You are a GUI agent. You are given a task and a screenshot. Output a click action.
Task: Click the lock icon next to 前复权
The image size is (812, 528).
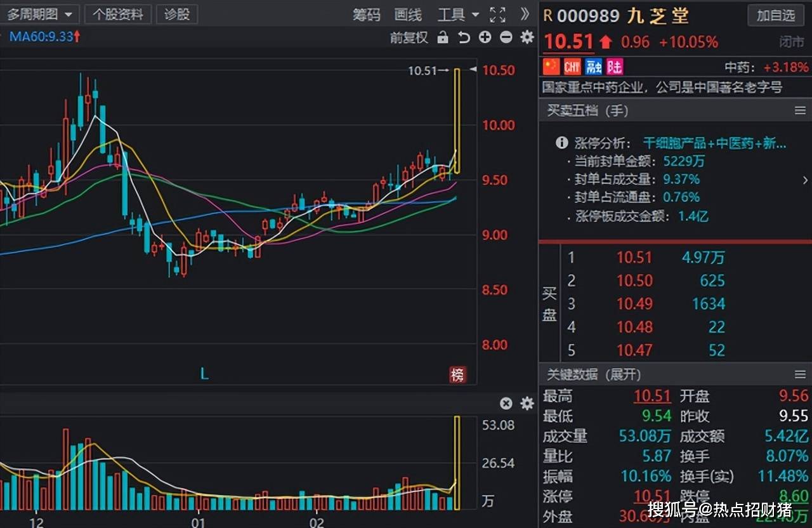[443, 37]
